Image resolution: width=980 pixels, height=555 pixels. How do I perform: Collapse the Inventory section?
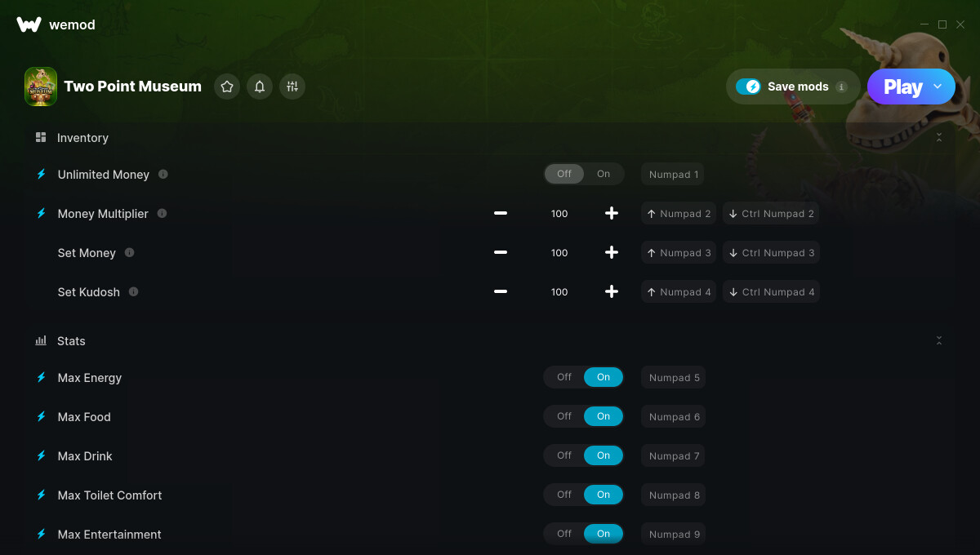[x=939, y=138]
